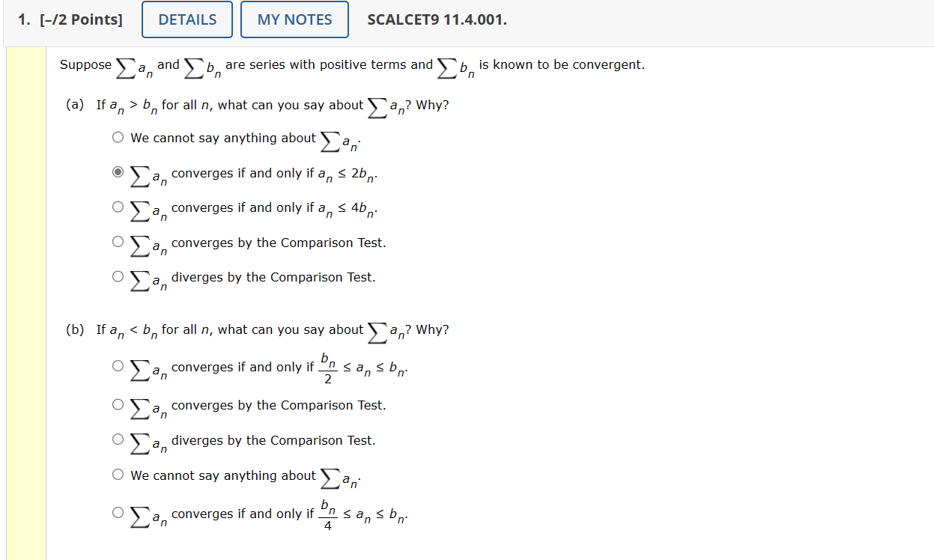Select 'bn/2 ≤ an ≤ bn' option in part (b)
Screen dimensions: 934x560
pos(118,365)
